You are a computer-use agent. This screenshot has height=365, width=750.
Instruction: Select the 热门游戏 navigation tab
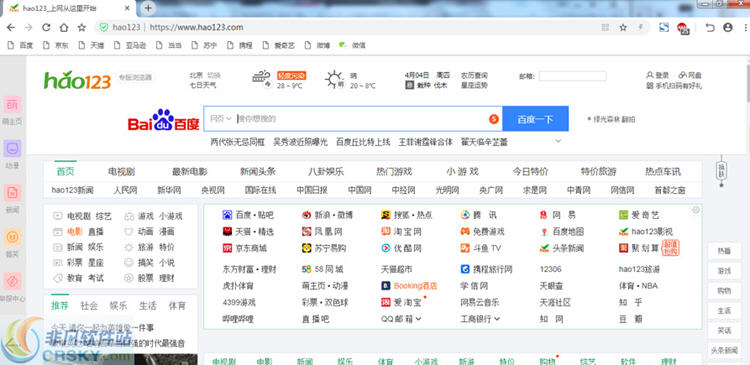(x=394, y=172)
